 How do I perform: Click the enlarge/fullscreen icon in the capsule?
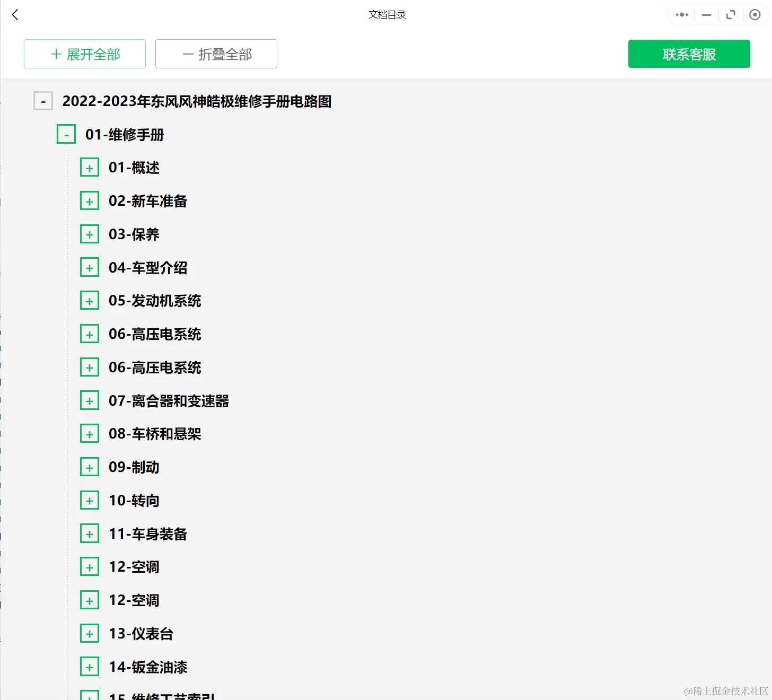(x=731, y=14)
